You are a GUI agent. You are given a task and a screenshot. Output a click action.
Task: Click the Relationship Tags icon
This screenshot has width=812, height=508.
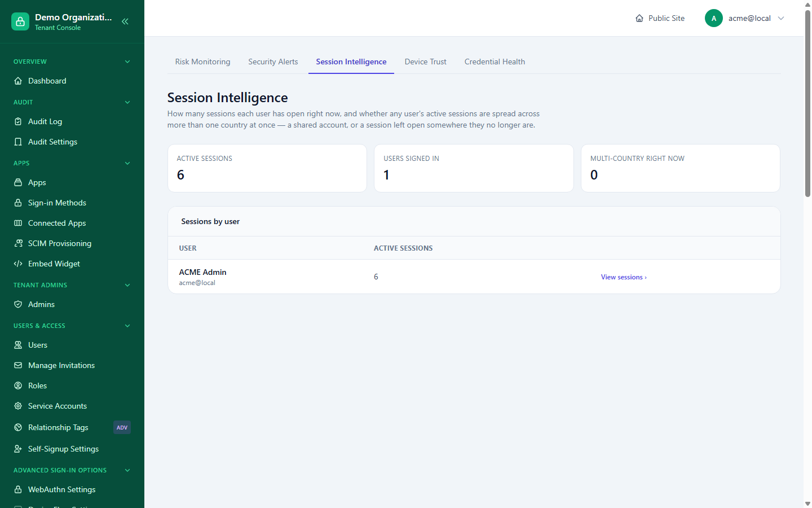click(x=18, y=427)
